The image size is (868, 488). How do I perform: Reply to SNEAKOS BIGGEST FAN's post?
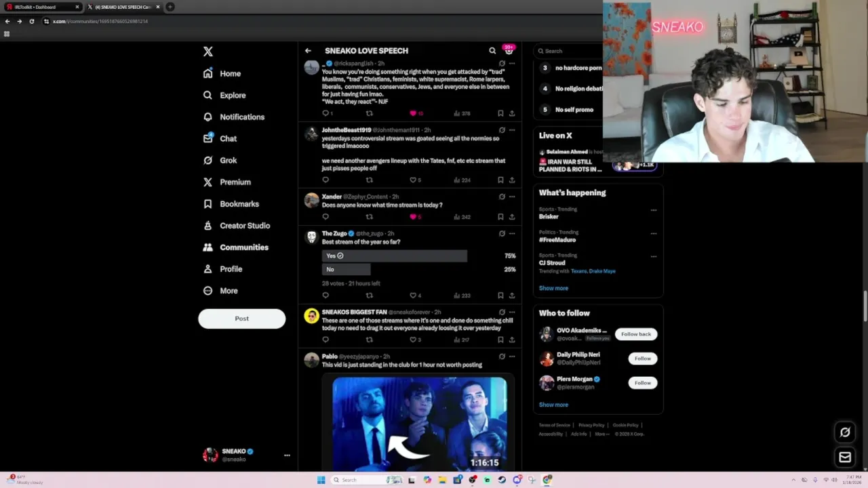click(x=325, y=340)
